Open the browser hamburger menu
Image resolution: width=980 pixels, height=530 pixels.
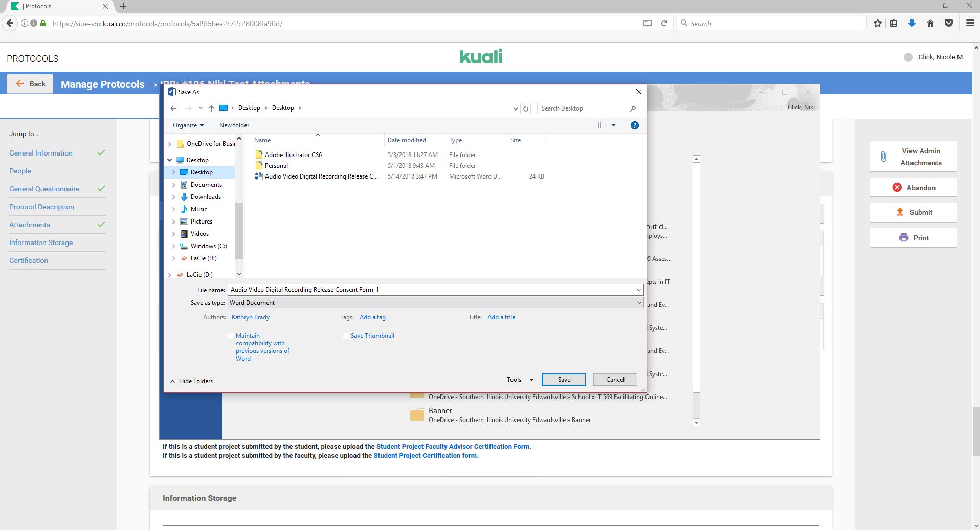970,24
